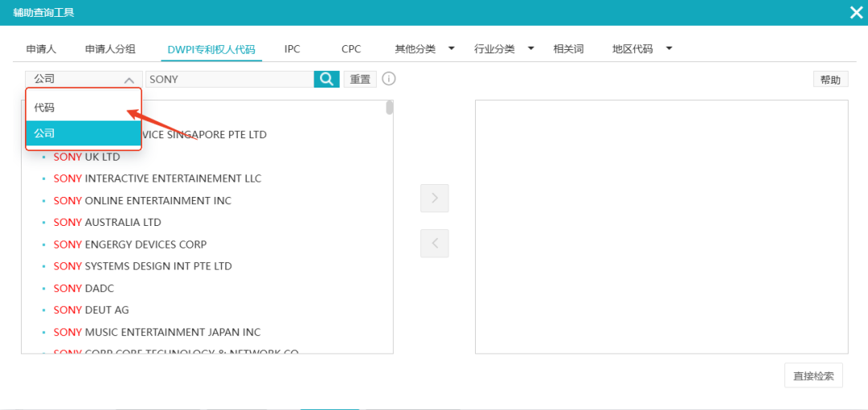Focus the SONY search input field
Viewport: 868px width, 410px height.
pyautogui.click(x=230, y=80)
